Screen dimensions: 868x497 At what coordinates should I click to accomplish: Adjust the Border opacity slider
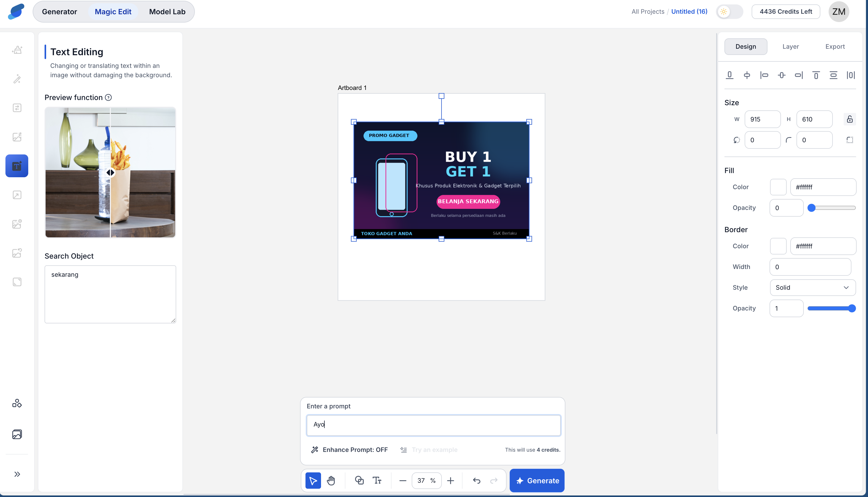(831, 308)
